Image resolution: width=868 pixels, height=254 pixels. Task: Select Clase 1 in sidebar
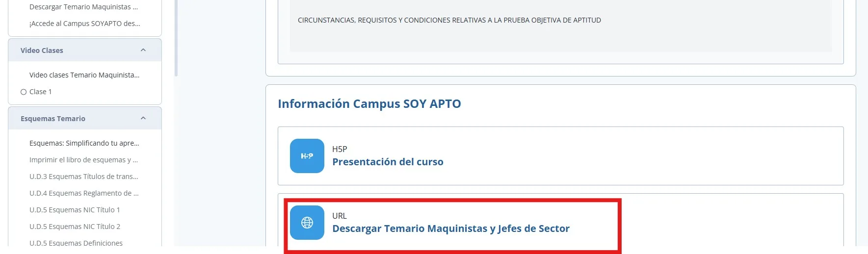(40, 92)
